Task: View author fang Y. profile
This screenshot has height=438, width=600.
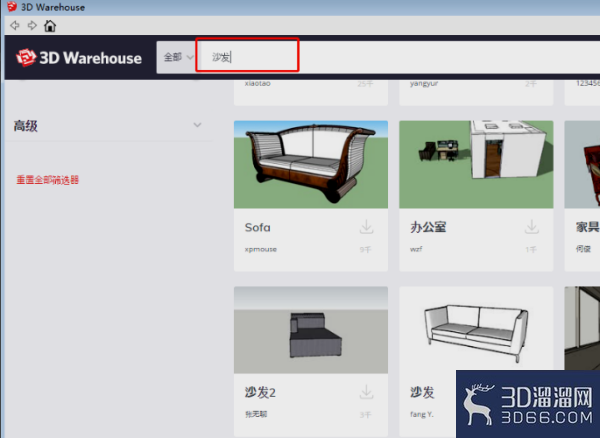Action: (x=422, y=414)
